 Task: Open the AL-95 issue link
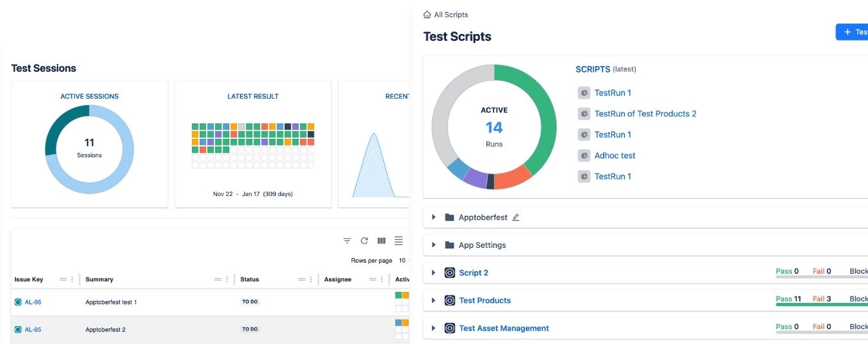pos(33,330)
